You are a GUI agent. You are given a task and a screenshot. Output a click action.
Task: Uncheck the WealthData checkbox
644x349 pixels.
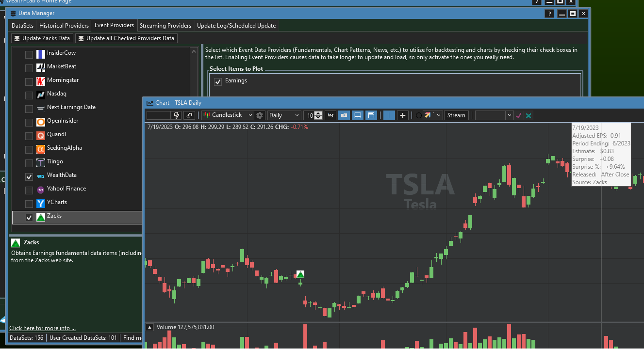29,176
